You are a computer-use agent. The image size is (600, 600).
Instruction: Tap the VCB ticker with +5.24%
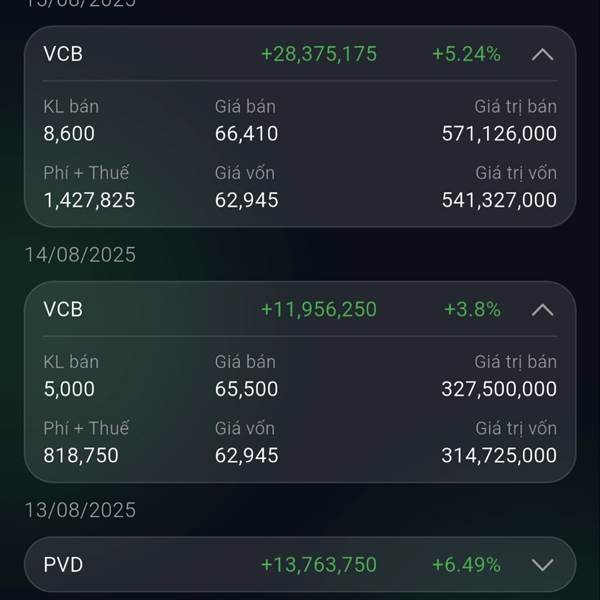pos(63,54)
